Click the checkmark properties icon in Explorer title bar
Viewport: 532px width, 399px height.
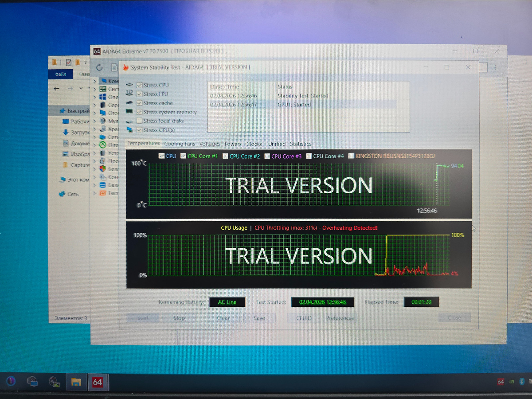pos(69,62)
